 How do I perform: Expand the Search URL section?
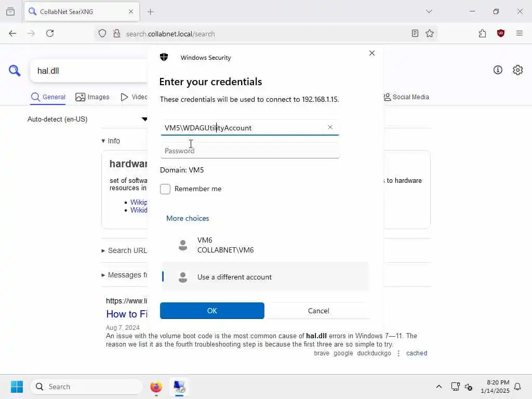tap(124, 250)
